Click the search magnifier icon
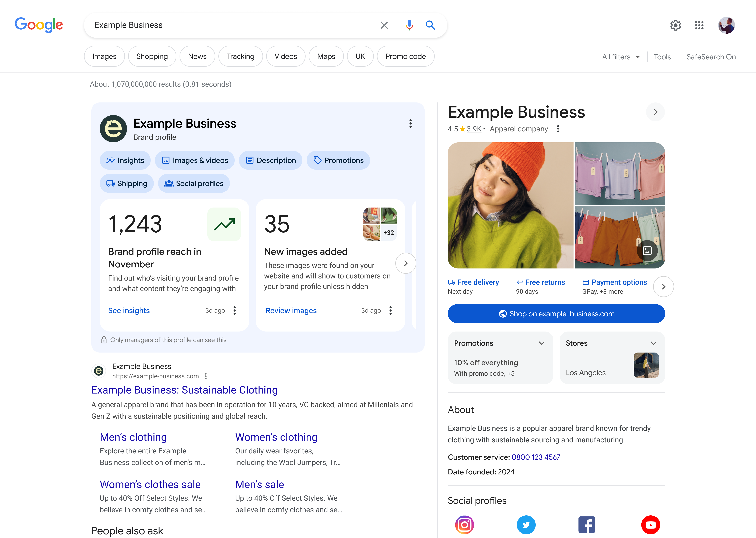This screenshot has height=538, width=756. 430,25
